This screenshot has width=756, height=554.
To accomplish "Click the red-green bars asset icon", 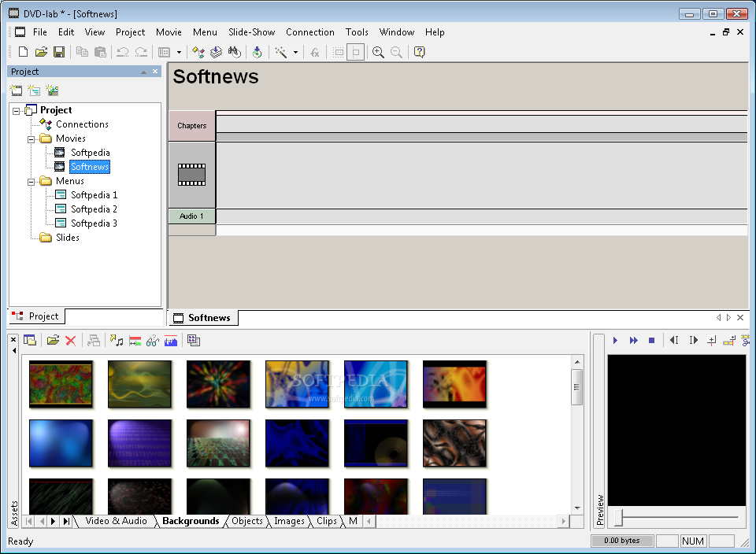I will (135, 341).
